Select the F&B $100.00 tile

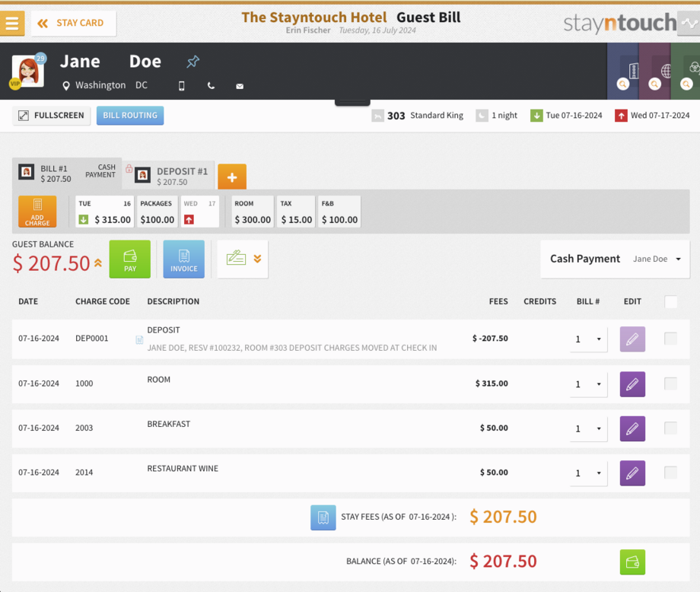340,212
